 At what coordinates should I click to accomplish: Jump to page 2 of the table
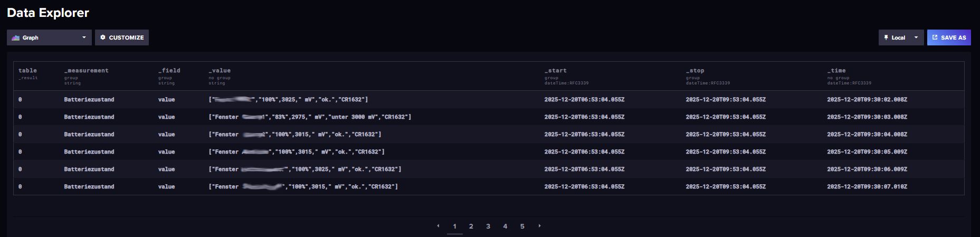[x=471, y=226]
